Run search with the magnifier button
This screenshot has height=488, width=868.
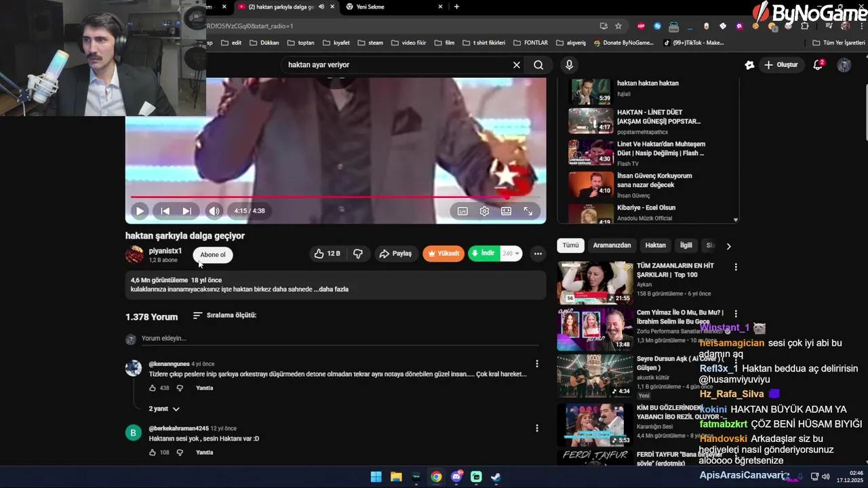click(x=538, y=65)
